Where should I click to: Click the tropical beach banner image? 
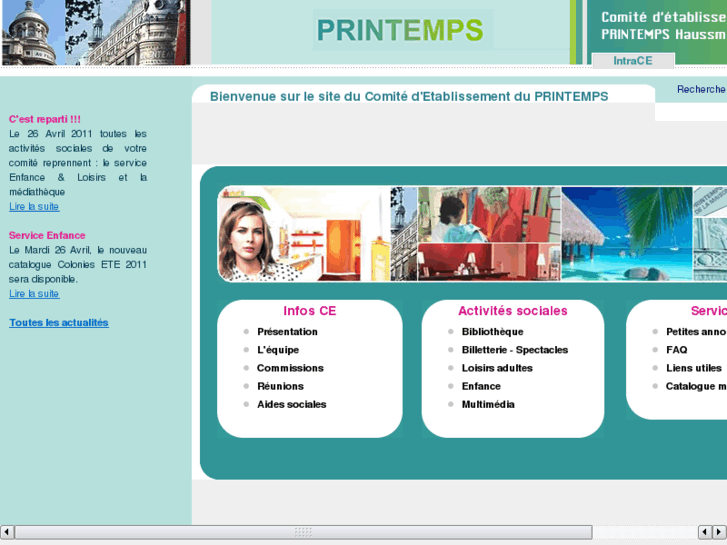point(627,234)
